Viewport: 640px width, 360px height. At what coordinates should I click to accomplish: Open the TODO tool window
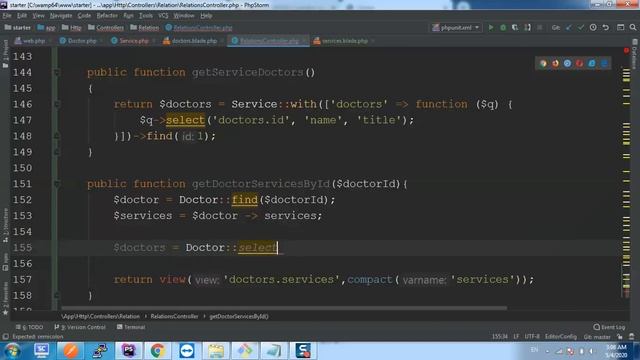29,327
